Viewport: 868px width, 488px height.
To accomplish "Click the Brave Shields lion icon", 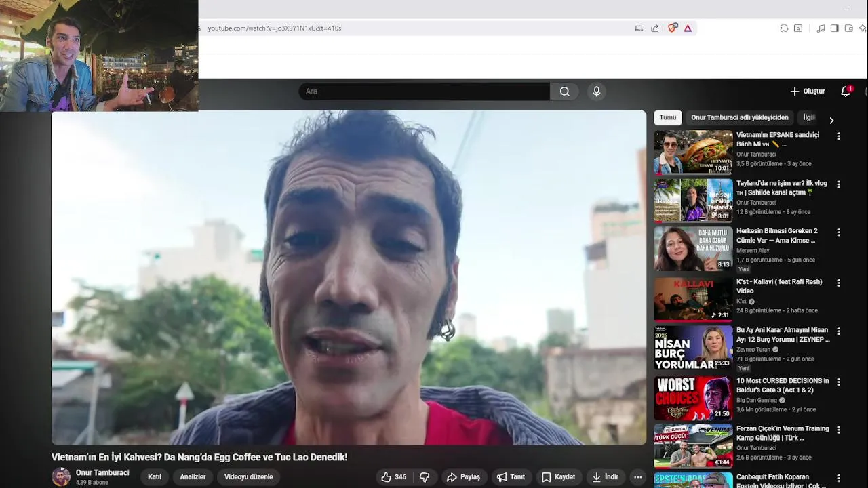I will pos(673,28).
